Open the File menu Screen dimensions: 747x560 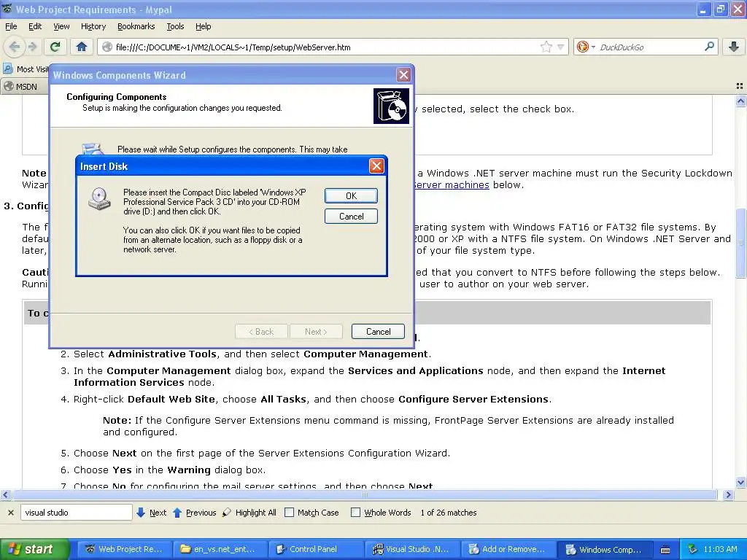point(11,26)
